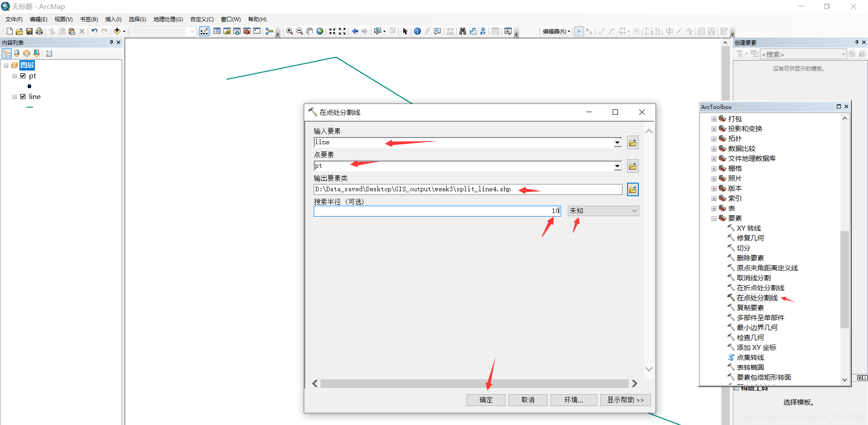Click the 确定 button
868x425 pixels.
[486, 400]
